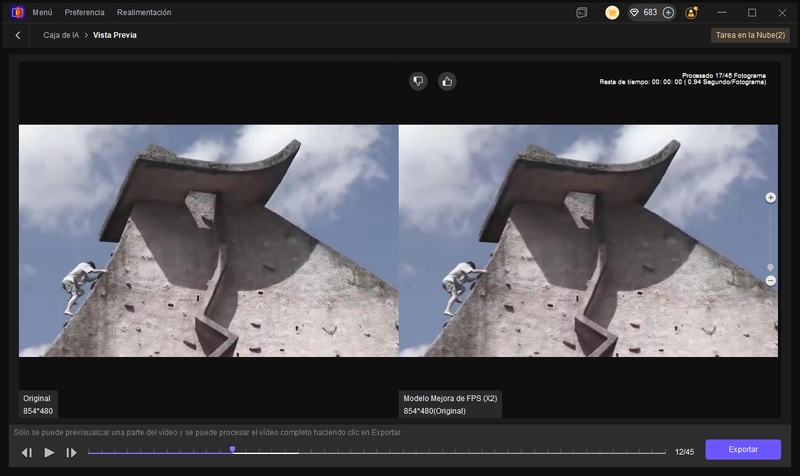The image size is (800, 476).
Task: Go back with the left arrow
Action: click(x=18, y=35)
